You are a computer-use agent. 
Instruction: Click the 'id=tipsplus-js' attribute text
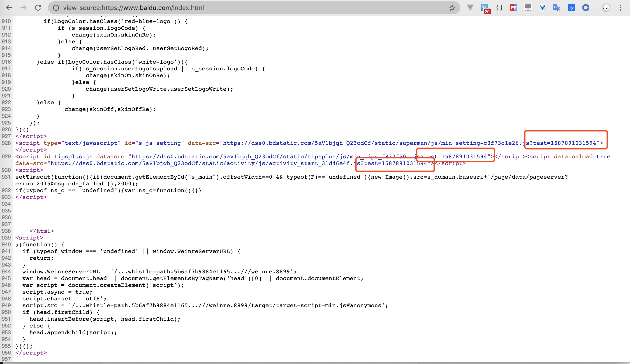[68, 157]
